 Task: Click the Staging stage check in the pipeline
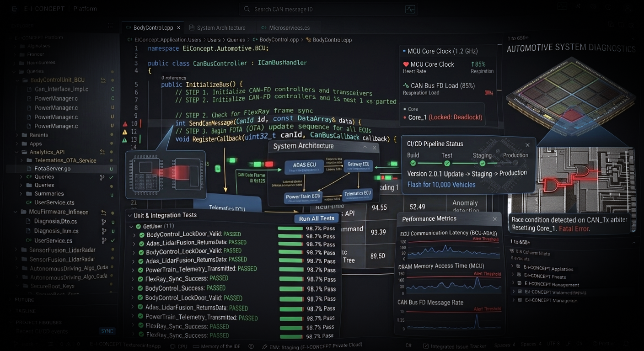482,163
